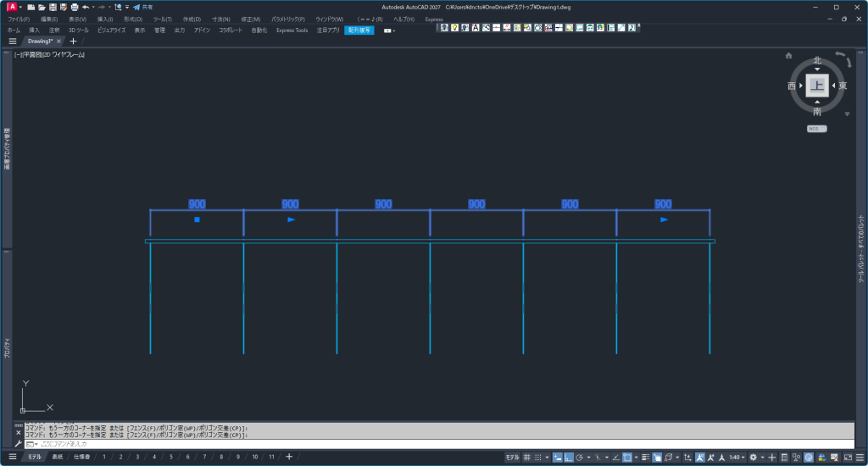868x466 pixels.
Task: Click the customization hamburger icon in status bar
Action: 858,458
